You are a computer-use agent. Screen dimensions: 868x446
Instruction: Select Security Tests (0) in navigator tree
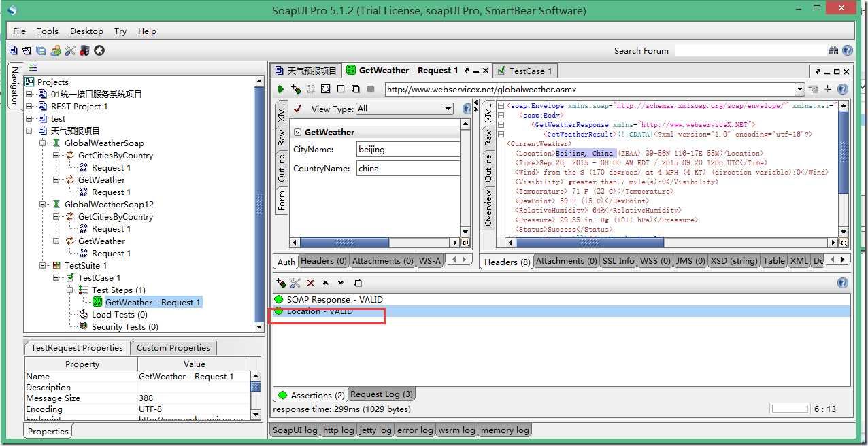pyautogui.click(x=125, y=326)
